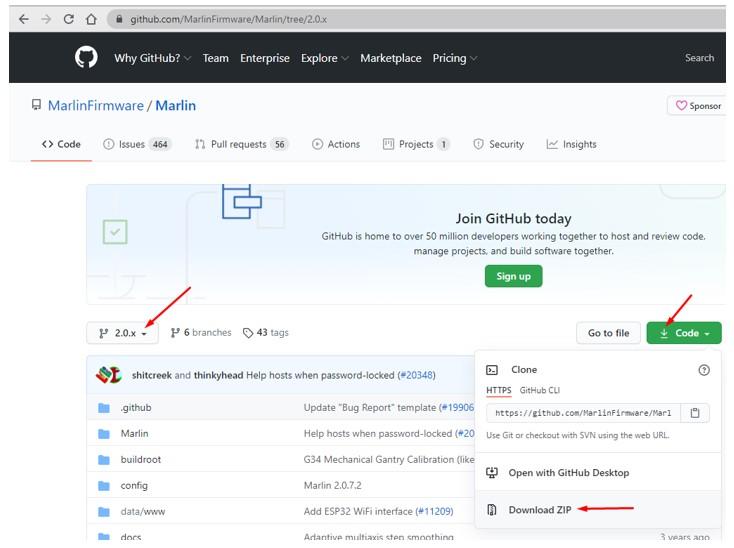
Task: Click the G34 Mechanical Gantry Calibration commit
Action: (389, 459)
